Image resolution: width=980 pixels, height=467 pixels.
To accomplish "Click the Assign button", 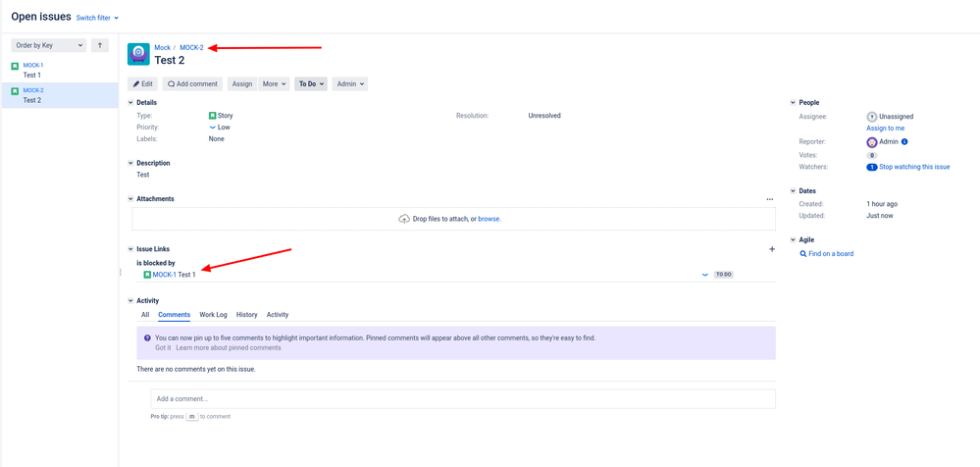I will point(242,83).
